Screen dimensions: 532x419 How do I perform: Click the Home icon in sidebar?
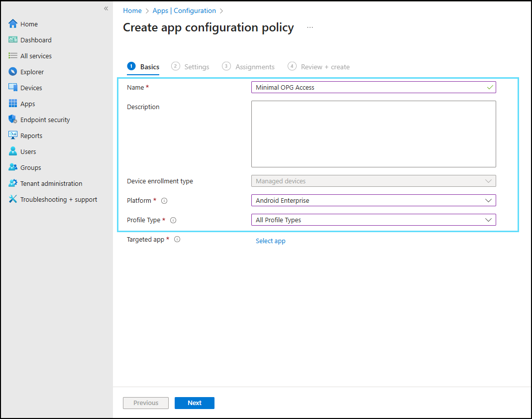[x=13, y=24]
